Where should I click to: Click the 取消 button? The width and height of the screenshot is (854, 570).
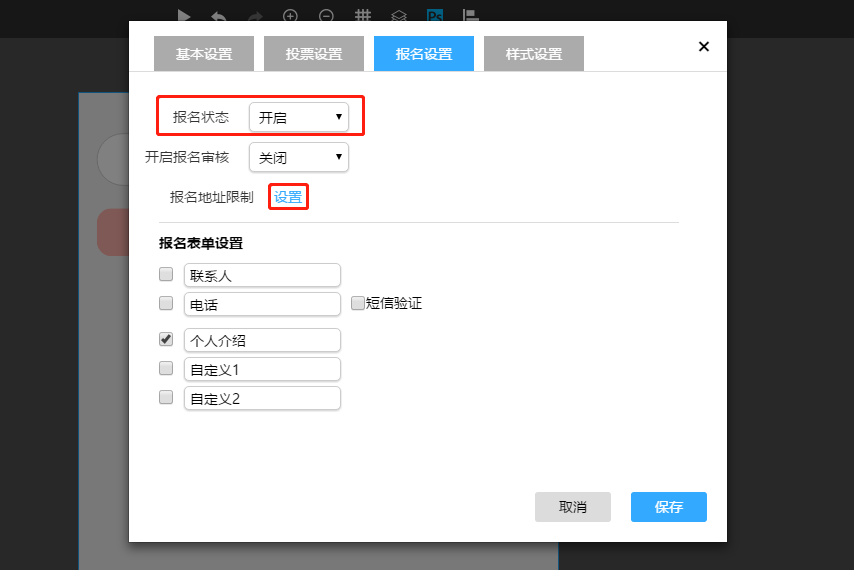tap(573, 507)
